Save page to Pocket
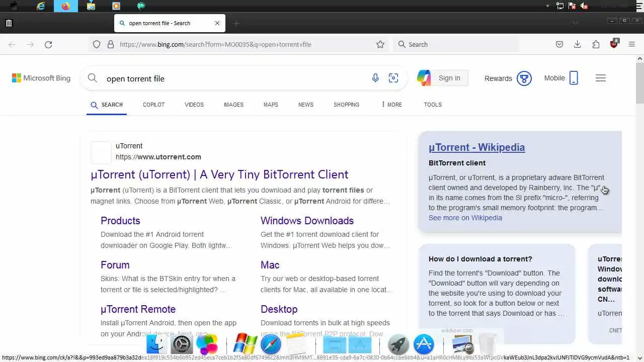The image size is (644, 362). point(559,44)
